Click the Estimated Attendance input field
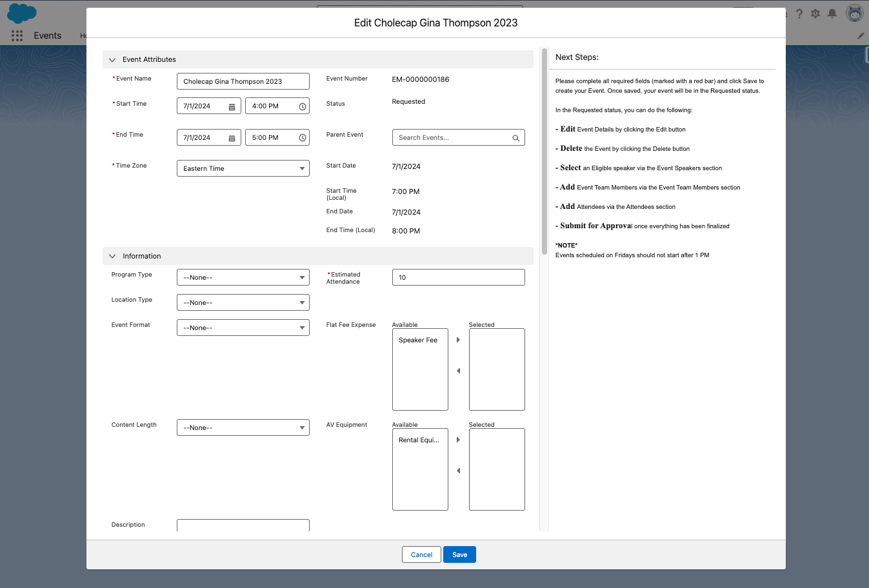The height and width of the screenshot is (588, 869). coord(458,278)
